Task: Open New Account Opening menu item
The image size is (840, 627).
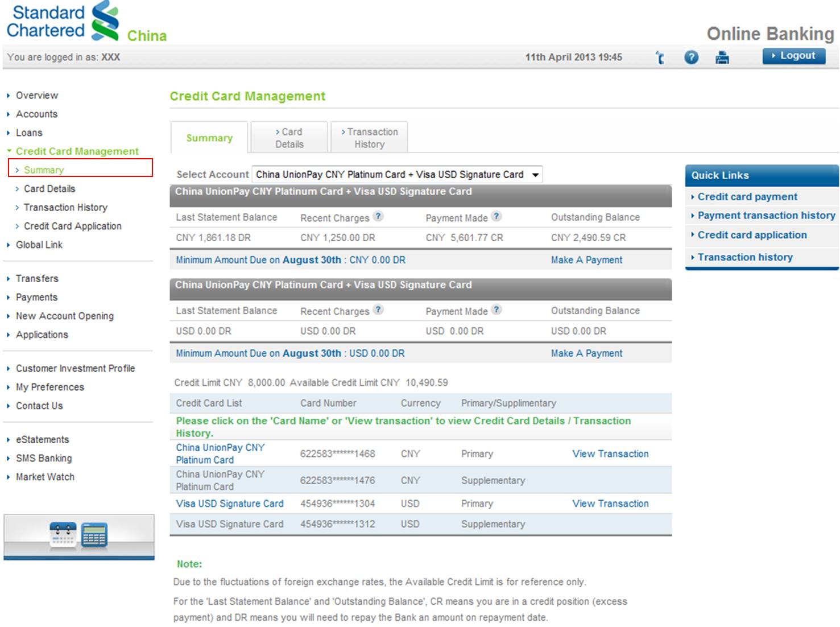Action: (65, 316)
